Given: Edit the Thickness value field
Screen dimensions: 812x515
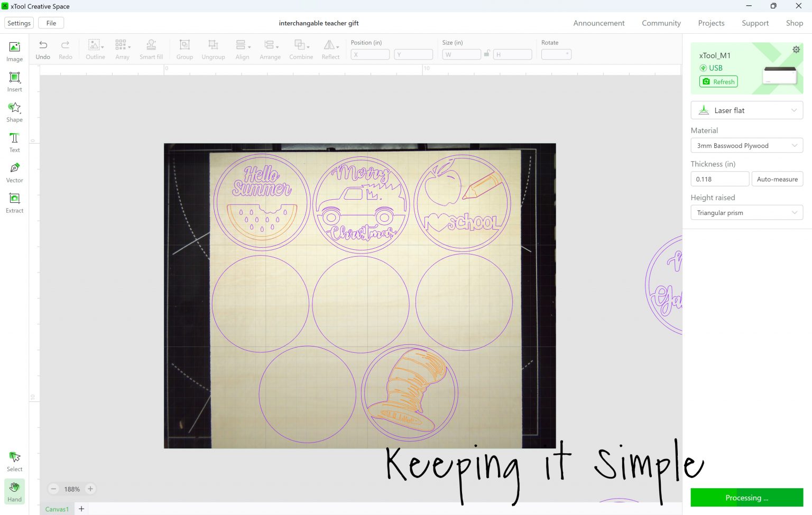Looking at the screenshot, I should [719, 179].
